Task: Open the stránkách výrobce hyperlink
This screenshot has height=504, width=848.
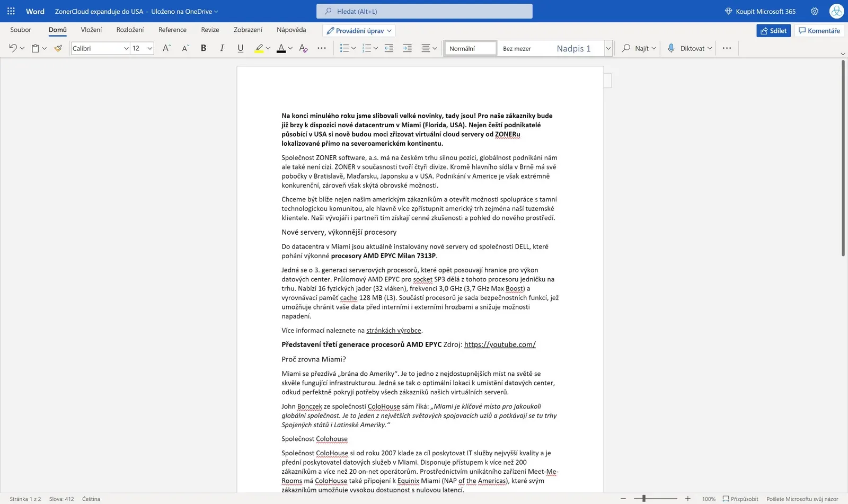Action: (394, 330)
